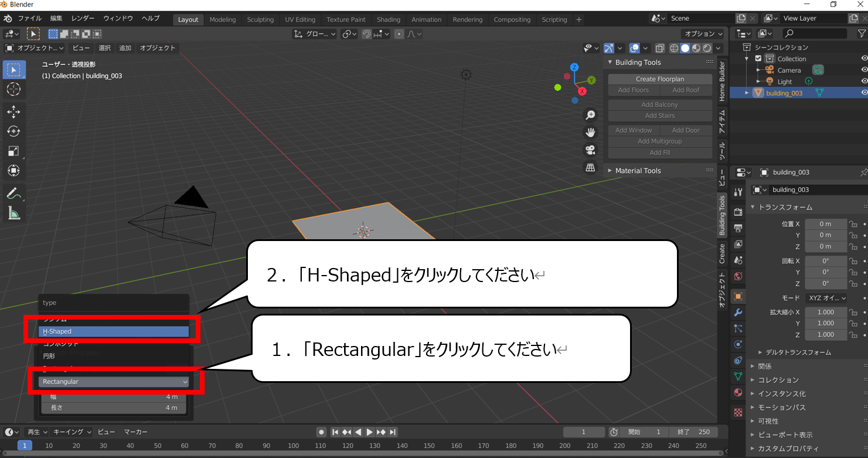Image resolution: width=868 pixels, height=458 pixels.
Task: Open オプション dropdown in viewport header
Action: [x=702, y=34]
